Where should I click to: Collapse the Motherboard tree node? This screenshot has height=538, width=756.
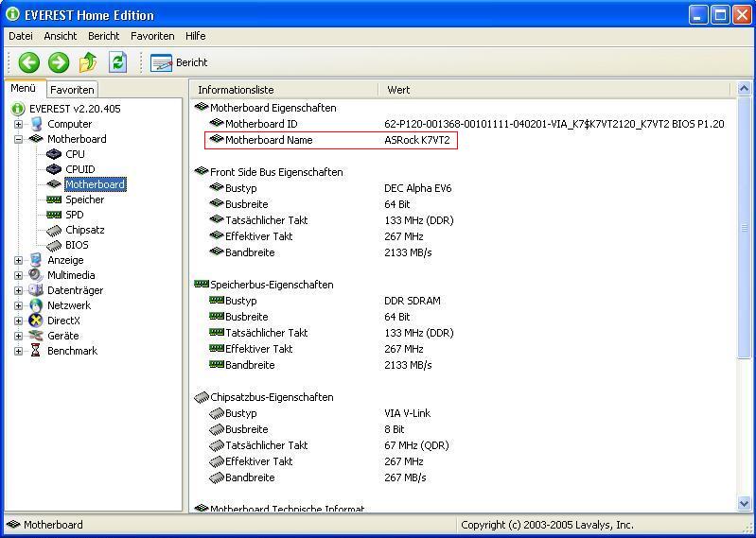[18, 139]
